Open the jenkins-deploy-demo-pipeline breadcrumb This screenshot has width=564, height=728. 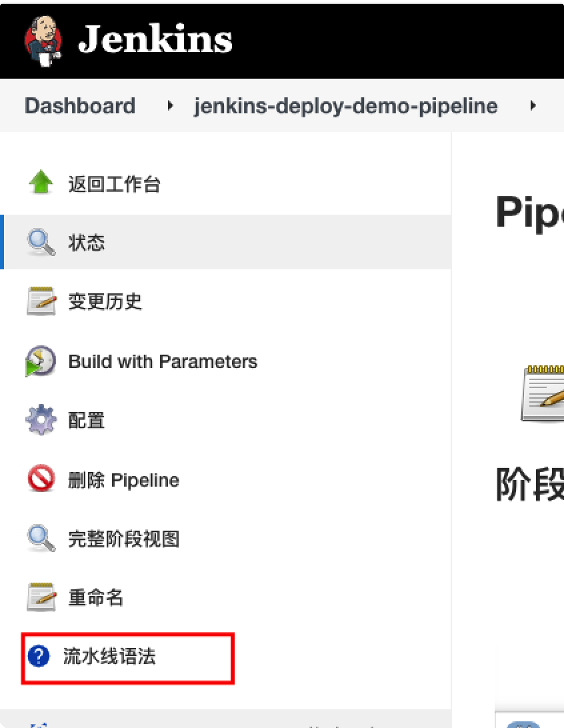[346, 106]
